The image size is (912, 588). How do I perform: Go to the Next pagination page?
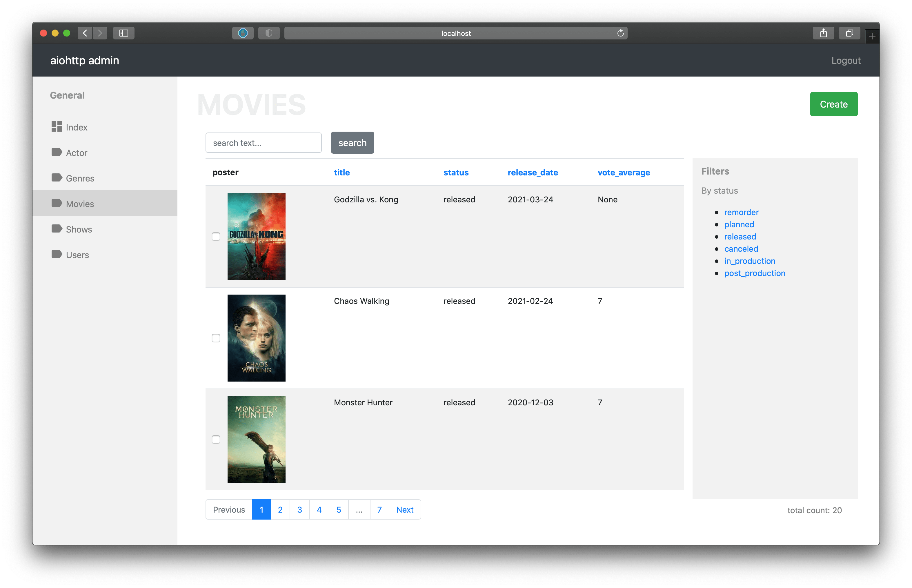point(404,510)
